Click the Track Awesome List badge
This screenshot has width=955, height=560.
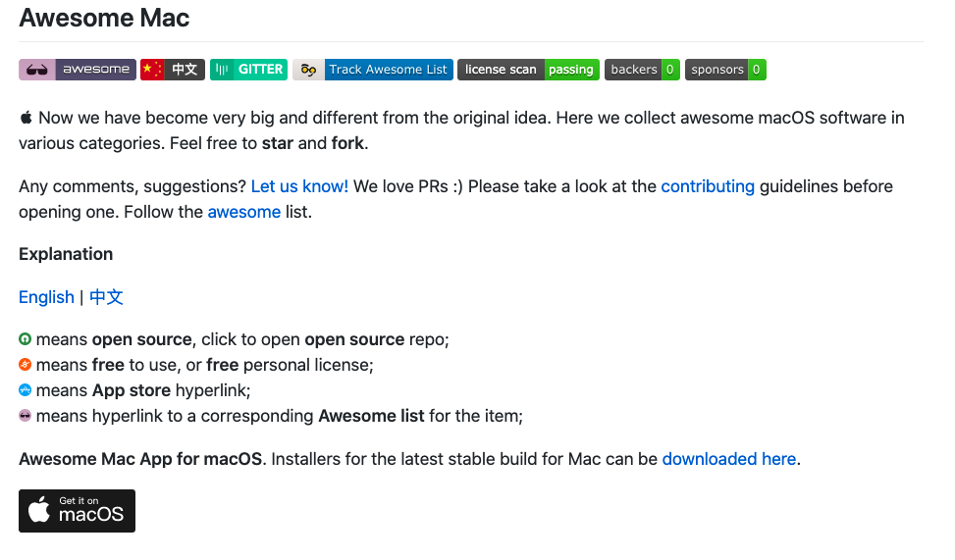tap(373, 70)
